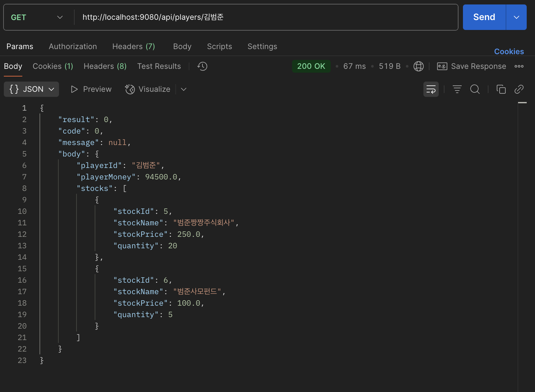Click the 200 OK status badge
Viewport: 535px width, 392px height.
(x=311, y=66)
